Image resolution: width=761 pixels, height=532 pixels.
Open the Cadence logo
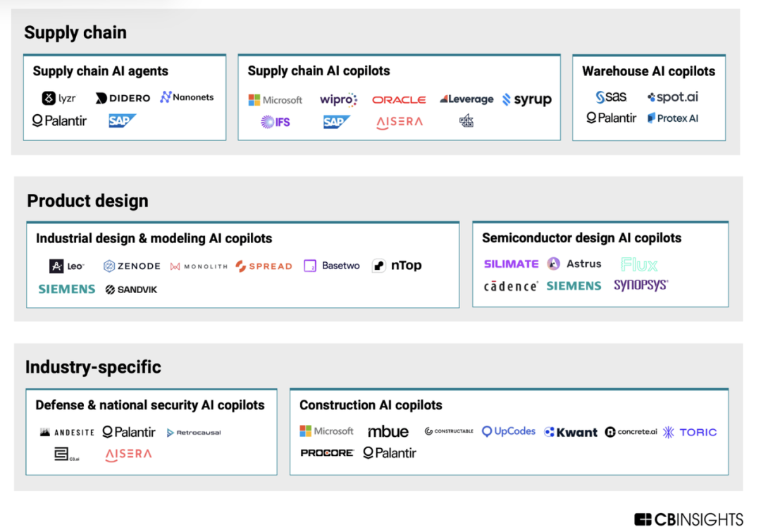[511, 286]
